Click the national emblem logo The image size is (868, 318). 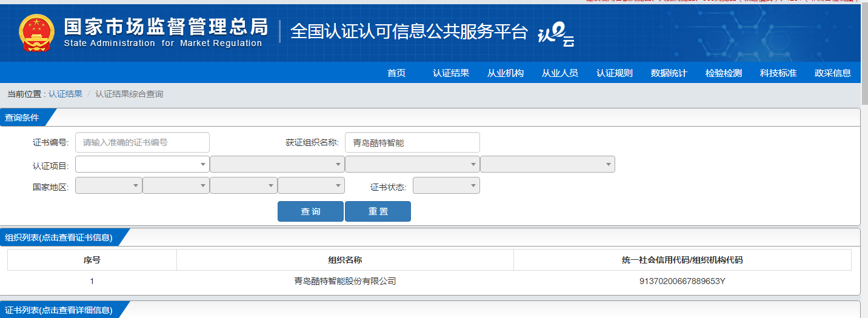tap(36, 33)
